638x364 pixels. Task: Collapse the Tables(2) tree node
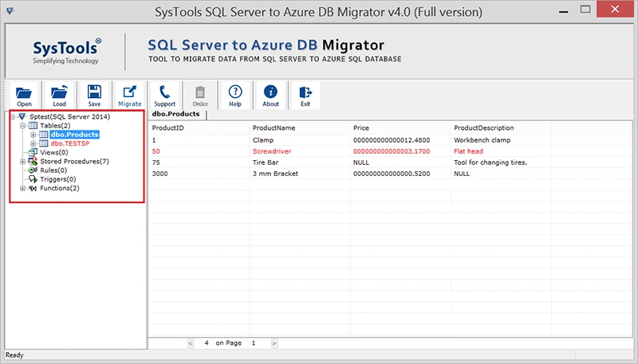point(23,126)
